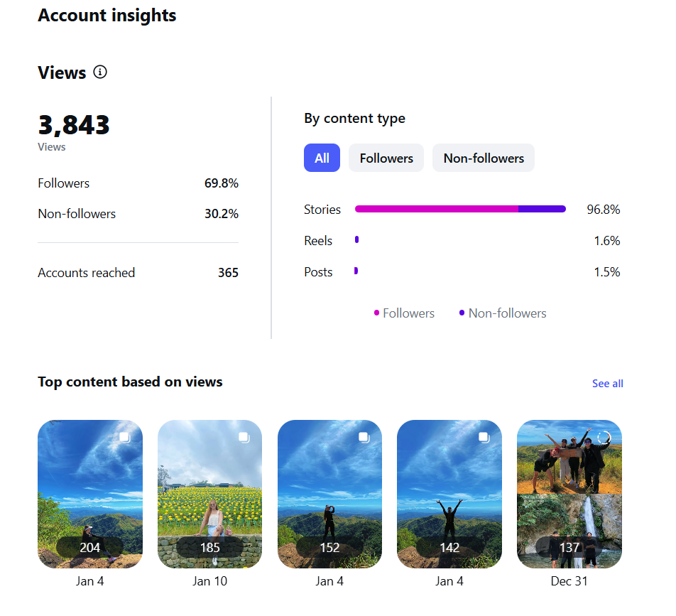The height and width of the screenshot is (616, 676).
Task: Click the Accounts reached count 365
Action: (x=228, y=273)
